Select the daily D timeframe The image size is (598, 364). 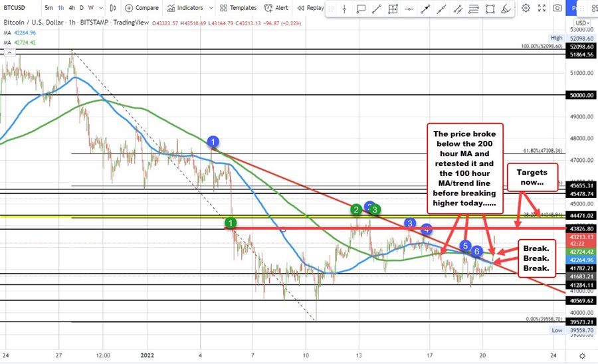[x=81, y=8]
